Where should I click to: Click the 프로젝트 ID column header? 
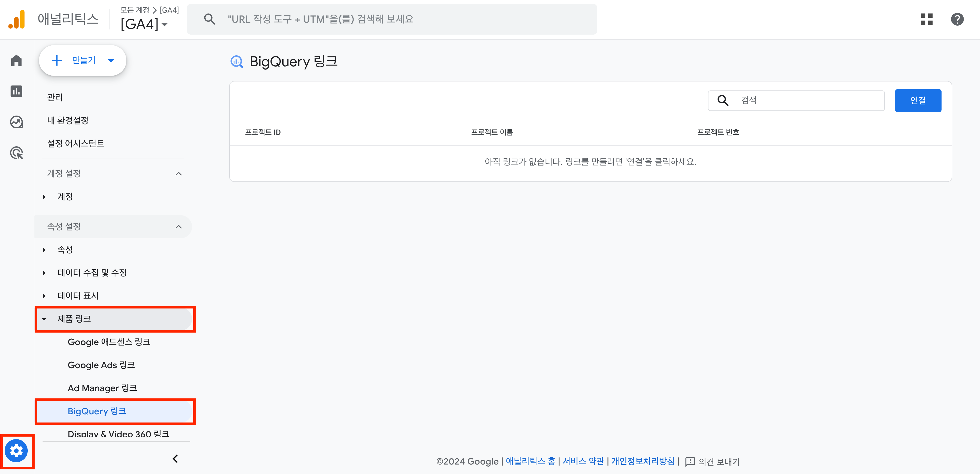click(263, 132)
